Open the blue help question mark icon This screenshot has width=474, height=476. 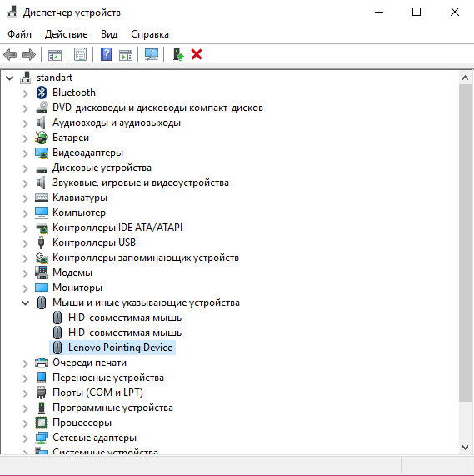click(106, 55)
